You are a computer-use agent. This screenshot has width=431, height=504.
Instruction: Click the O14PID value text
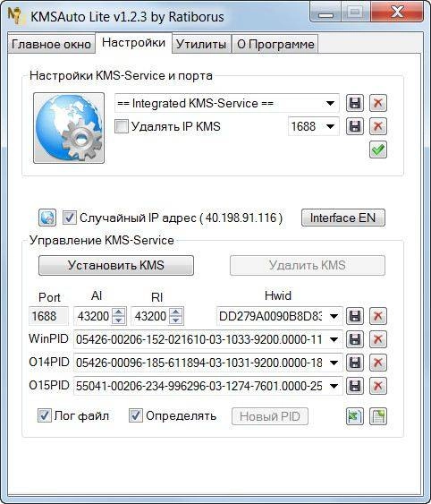tap(199, 363)
